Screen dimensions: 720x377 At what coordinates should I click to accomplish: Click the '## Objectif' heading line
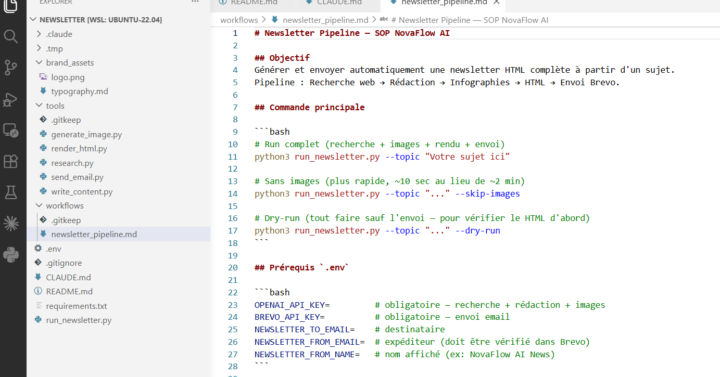coord(282,58)
